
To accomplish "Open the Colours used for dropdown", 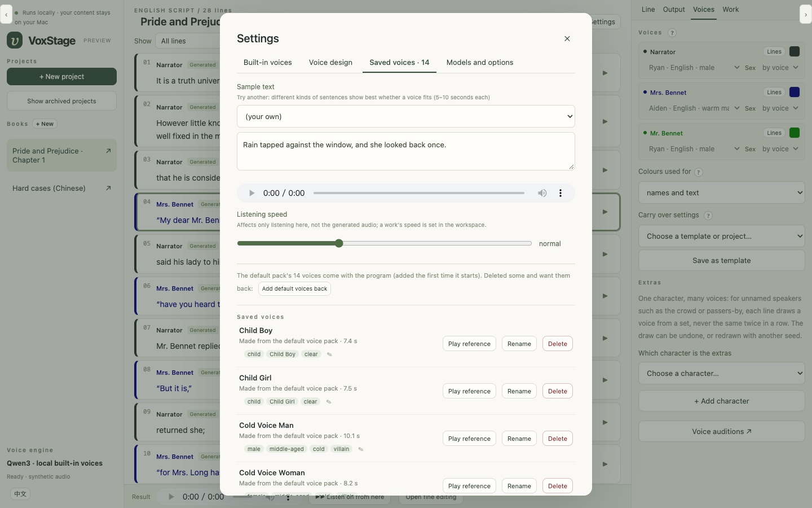I will pyautogui.click(x=722, y=192).
